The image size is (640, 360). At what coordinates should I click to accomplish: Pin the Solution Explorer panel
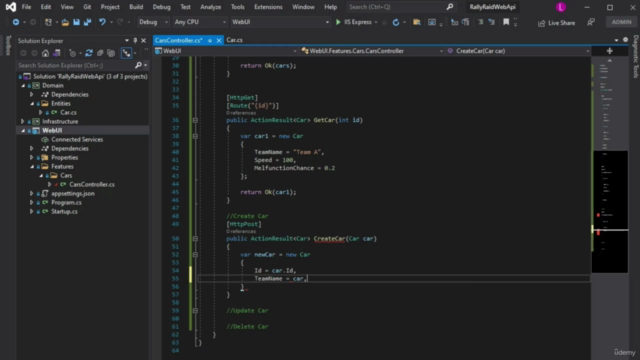click(135, 41)
